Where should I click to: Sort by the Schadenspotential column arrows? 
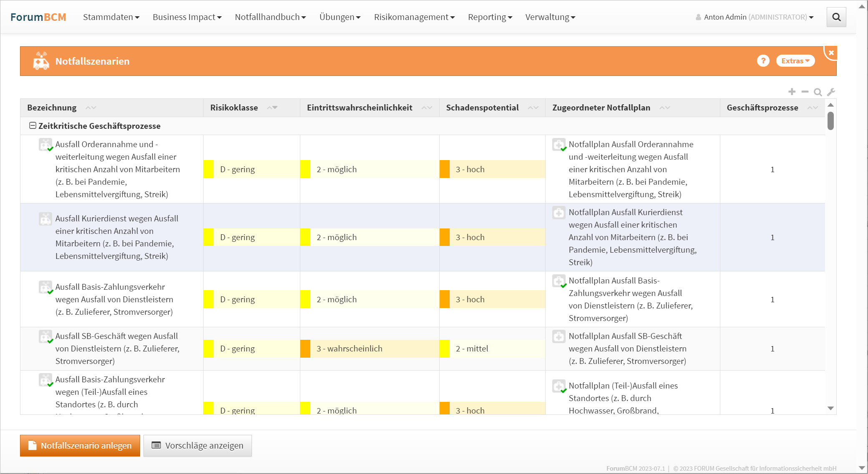click(x=533, y=108)
